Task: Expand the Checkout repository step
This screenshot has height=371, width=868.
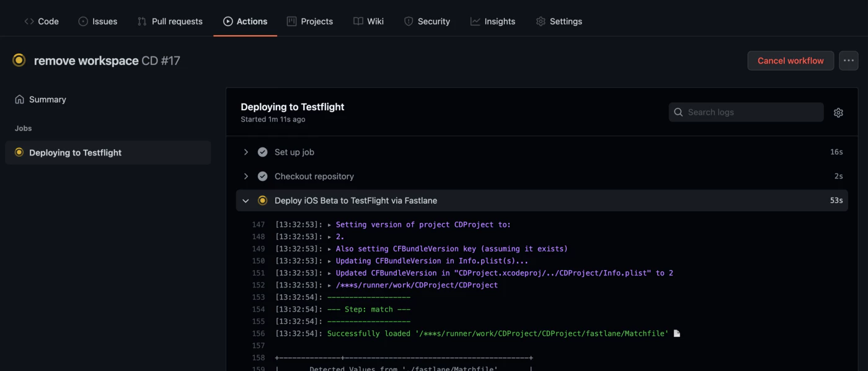Action: coord(246,176)
